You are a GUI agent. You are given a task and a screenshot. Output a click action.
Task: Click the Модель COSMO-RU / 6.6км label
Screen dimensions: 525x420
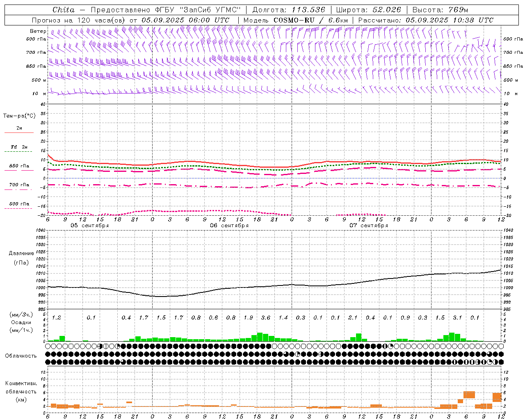tap(295, 20)
